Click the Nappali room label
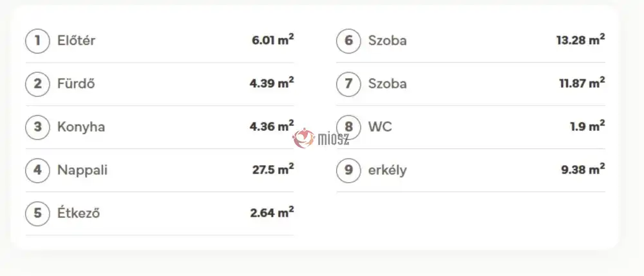The height and width of the screenshot is (276, 644). click(x=82, y=170)
